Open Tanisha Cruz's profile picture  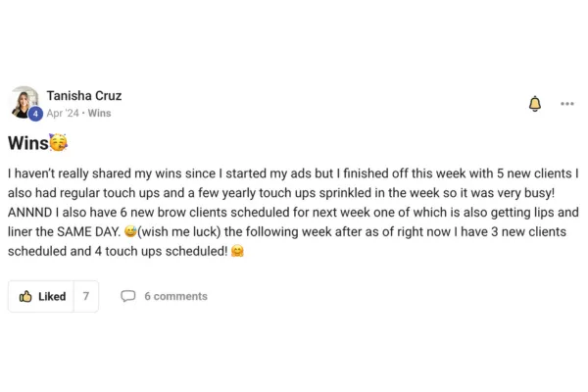pyautogui.click(x=24, y=102)
